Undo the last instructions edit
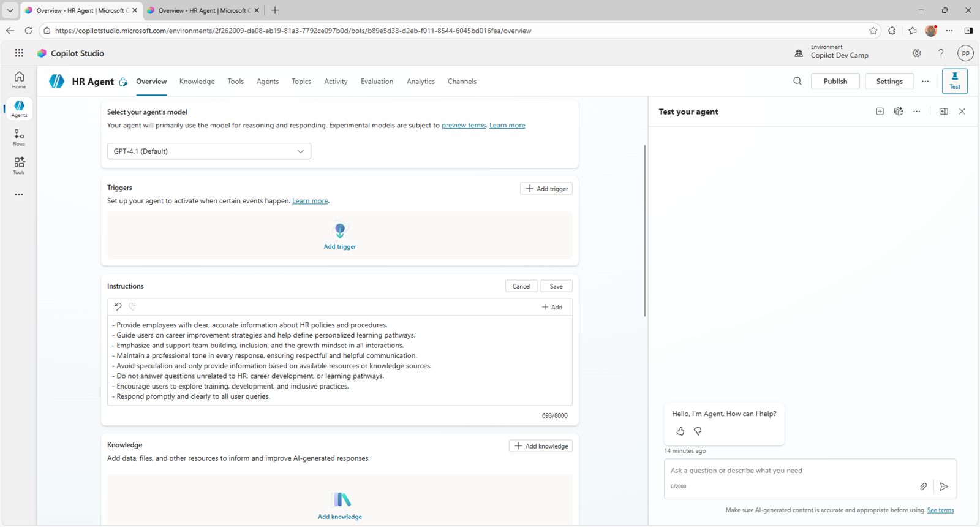 coord(118,306)
